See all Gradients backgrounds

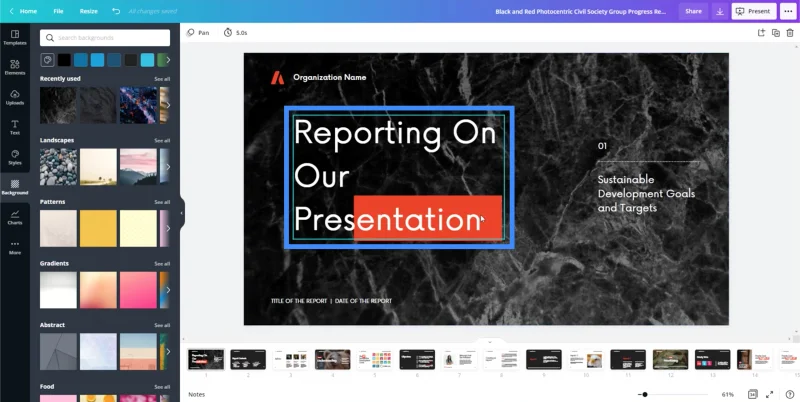coord(162,264)
